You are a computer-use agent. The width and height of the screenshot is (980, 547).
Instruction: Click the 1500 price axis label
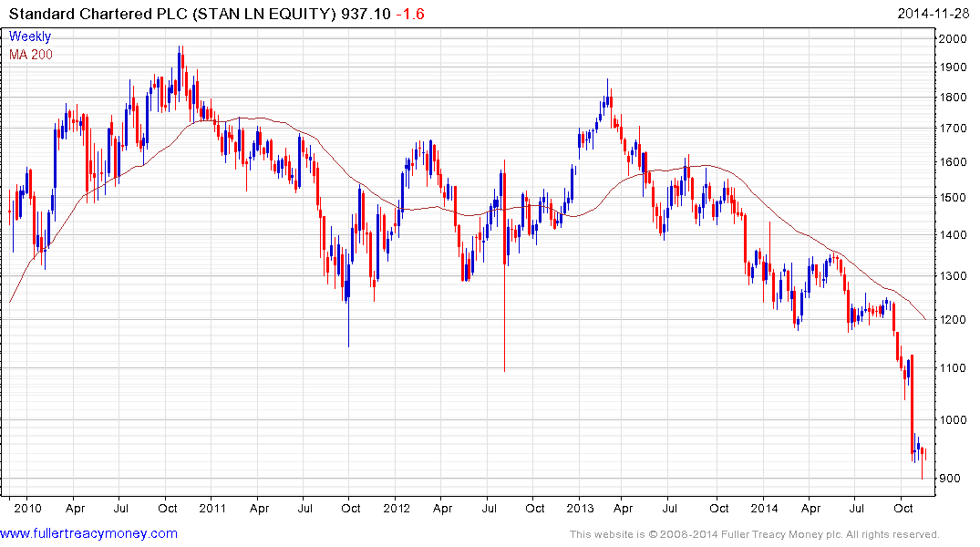click(954, 198)
